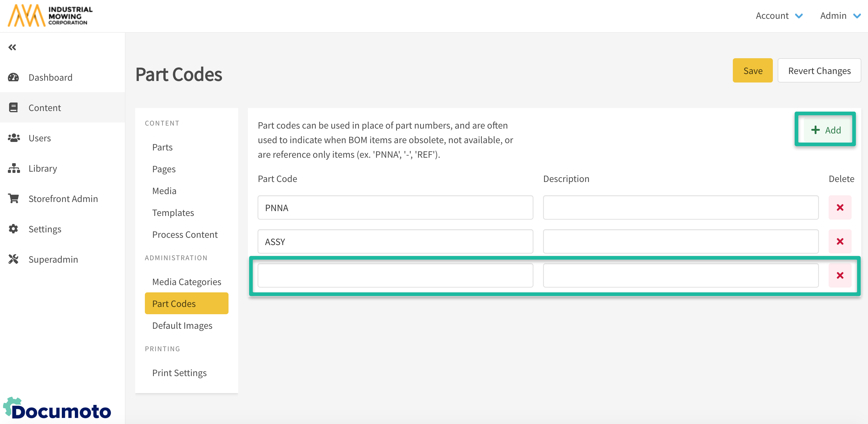The image size is (868, 424).
Task: Open Settings gear icon in sidebar
Action: (13, 229)
